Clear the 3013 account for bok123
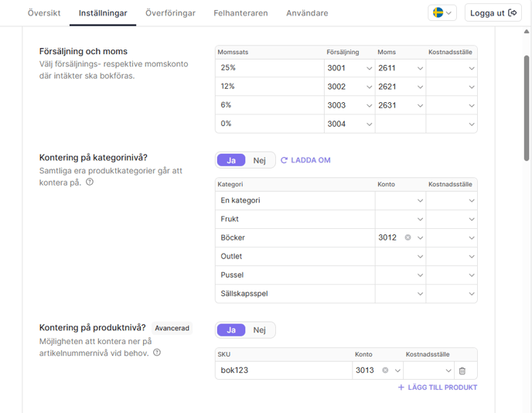The height and width of the screenshot is (413, 532). [x=385, y=370]
